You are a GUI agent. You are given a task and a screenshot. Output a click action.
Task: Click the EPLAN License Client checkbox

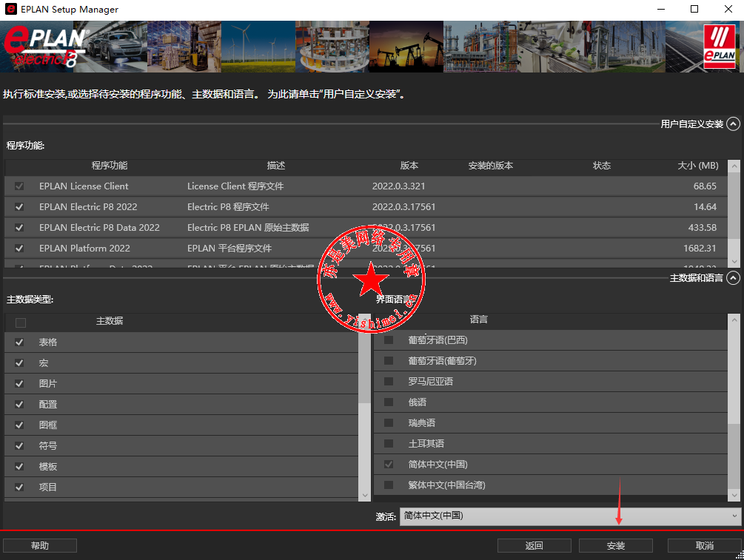pyautogui.click(x=19, y=186)
